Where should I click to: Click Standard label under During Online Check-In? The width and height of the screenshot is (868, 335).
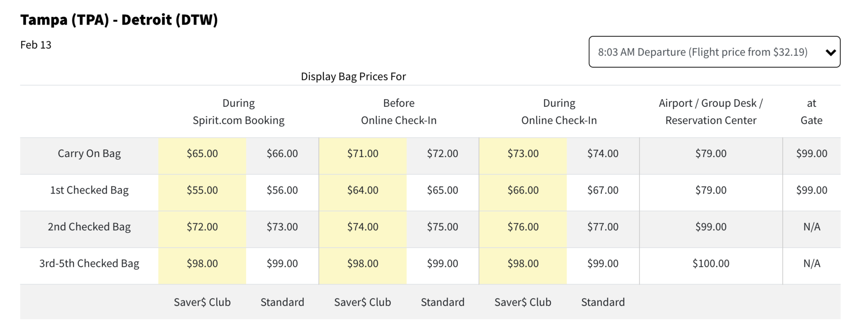(x=602, y=302)
